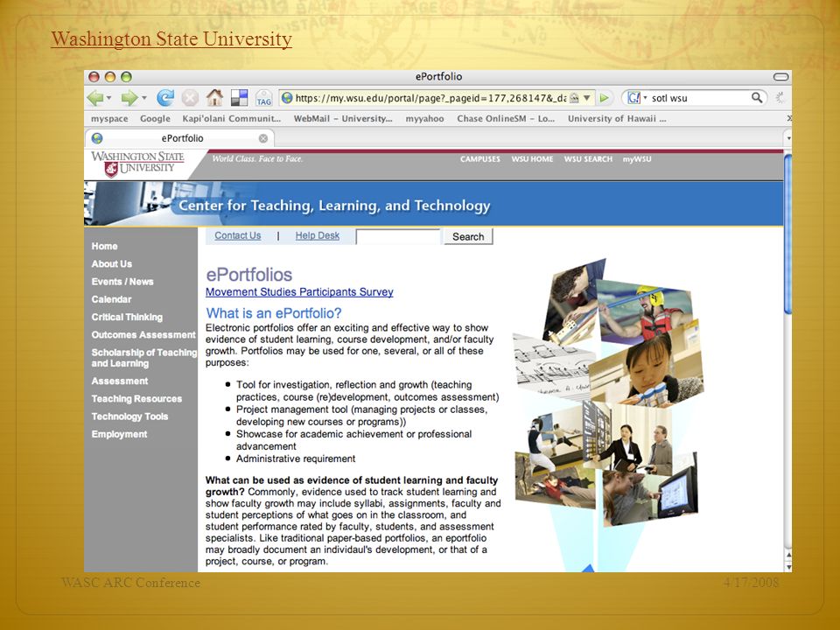Open Teaching Resources in sidebar
This screenshot has height=630, width=840.
(x=136, y=399)
